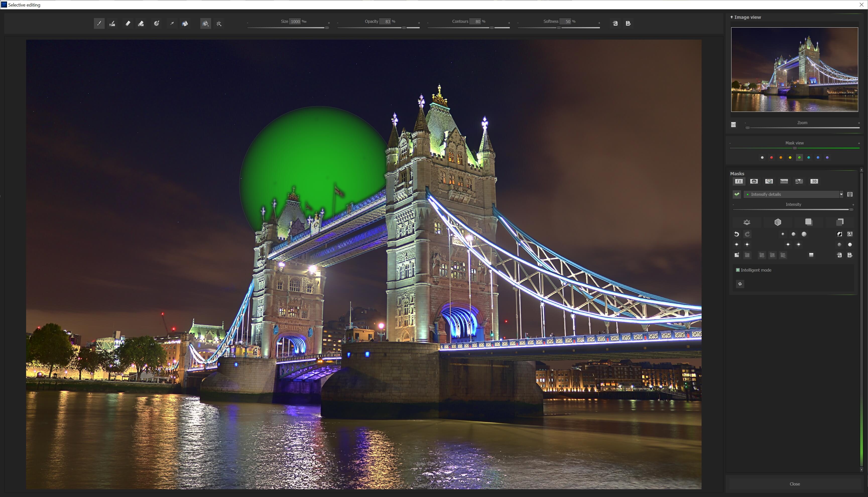Screen dimensions: 868x497
Task: Delete mask with trash icon
Action: tap(850, 194)
